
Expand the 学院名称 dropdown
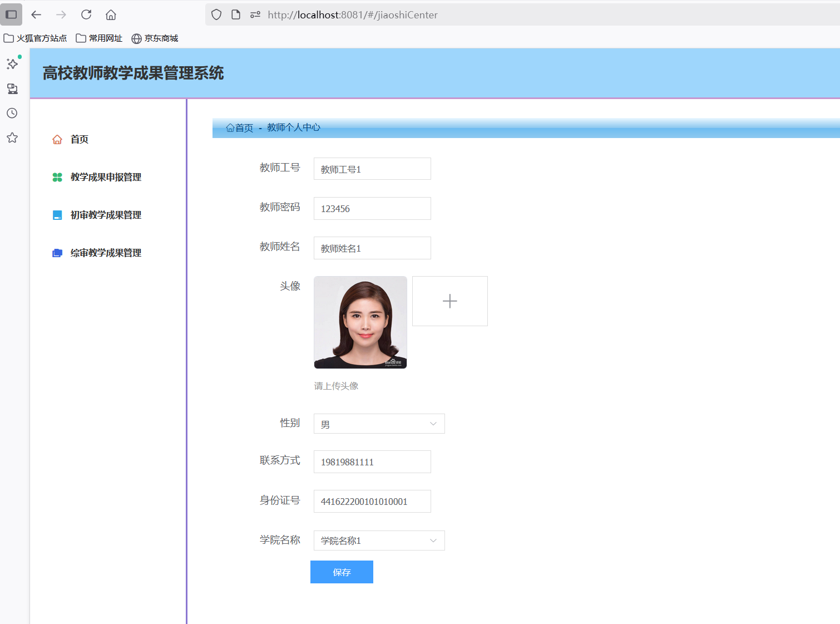(379, 541)
